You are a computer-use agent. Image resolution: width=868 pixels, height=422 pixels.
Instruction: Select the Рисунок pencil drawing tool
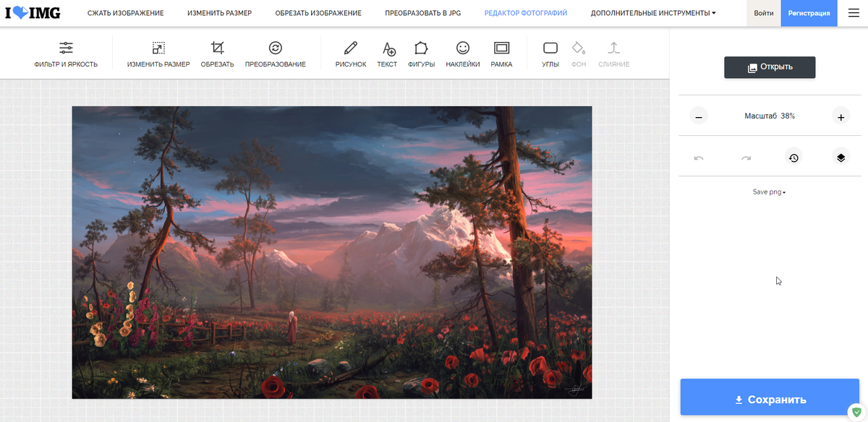click(x=351, y=54)
